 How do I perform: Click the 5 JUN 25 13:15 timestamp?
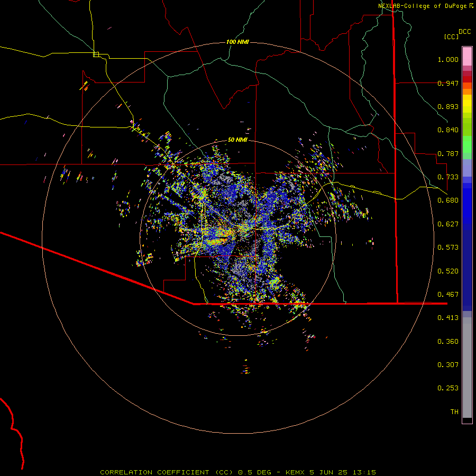pos(343,472)
